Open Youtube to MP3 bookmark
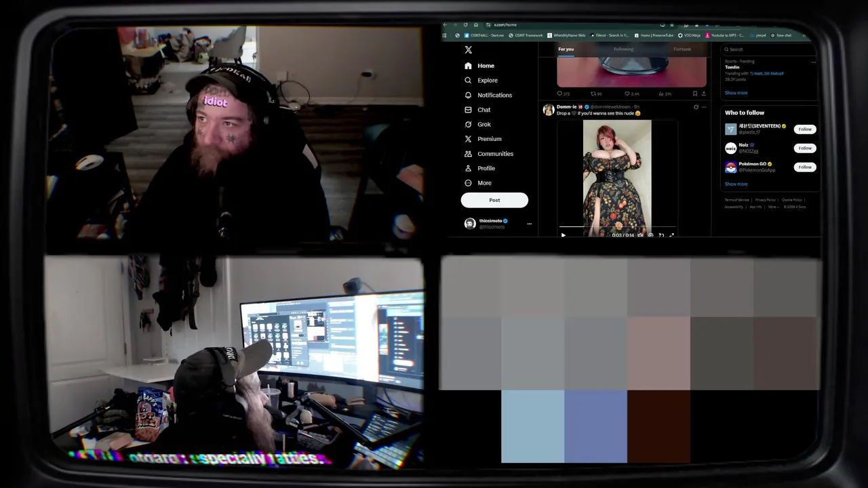Viewport: 868px width, 488px height. pos(725,35)
